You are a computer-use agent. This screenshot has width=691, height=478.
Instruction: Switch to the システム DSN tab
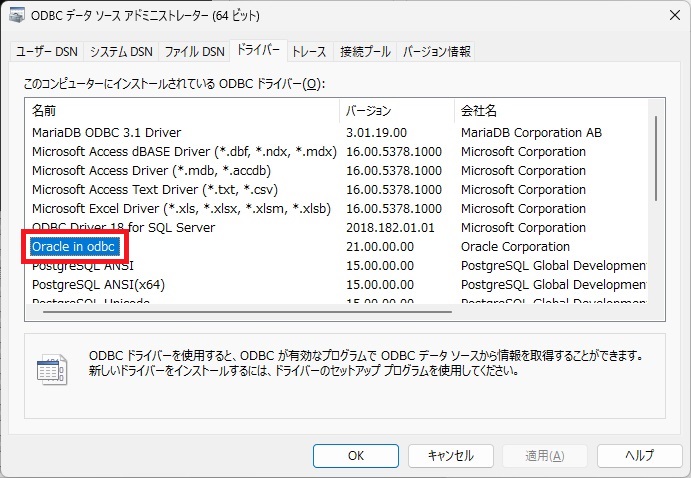(x=121, y=51)
